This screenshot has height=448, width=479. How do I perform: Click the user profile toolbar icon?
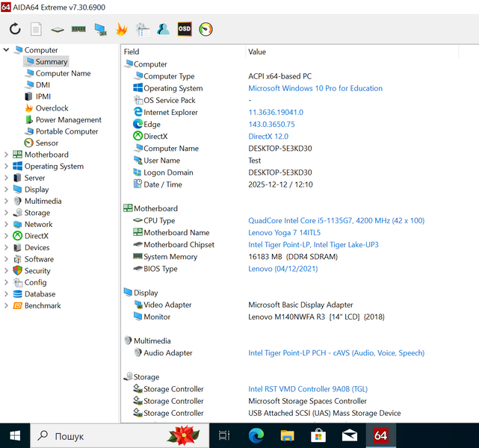(163, 29)
